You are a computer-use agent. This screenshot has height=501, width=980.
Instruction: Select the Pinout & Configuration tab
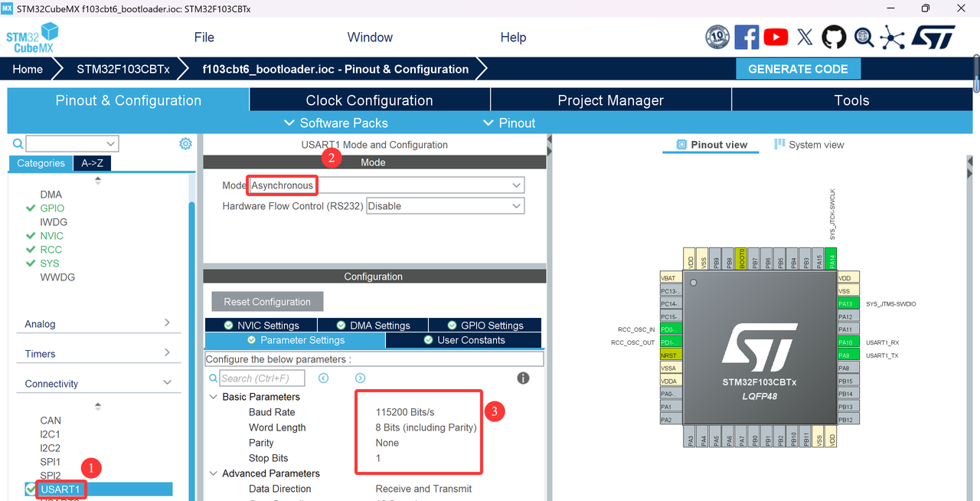[x=128, y=100]
